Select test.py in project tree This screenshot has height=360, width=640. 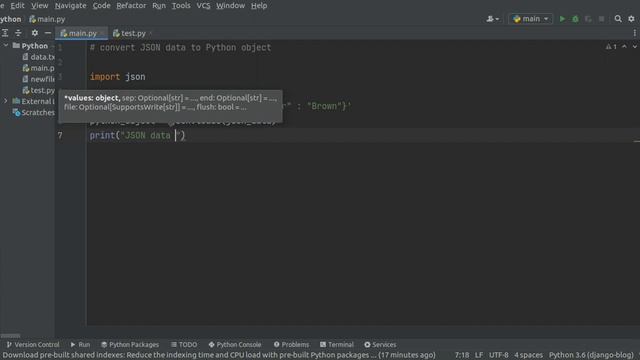[38, 90]
